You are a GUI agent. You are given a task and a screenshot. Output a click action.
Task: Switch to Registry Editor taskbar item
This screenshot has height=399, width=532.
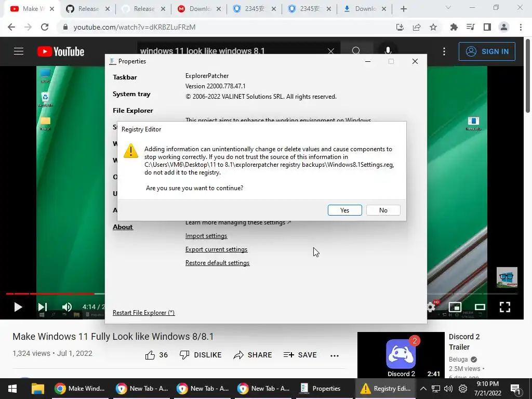[385, 389]
